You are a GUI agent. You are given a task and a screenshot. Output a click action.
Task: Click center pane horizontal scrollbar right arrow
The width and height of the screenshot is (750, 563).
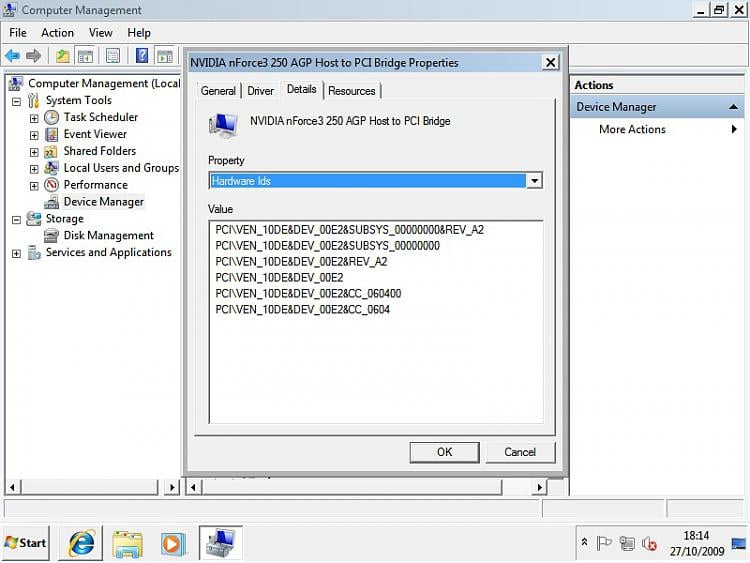(540, 487)
